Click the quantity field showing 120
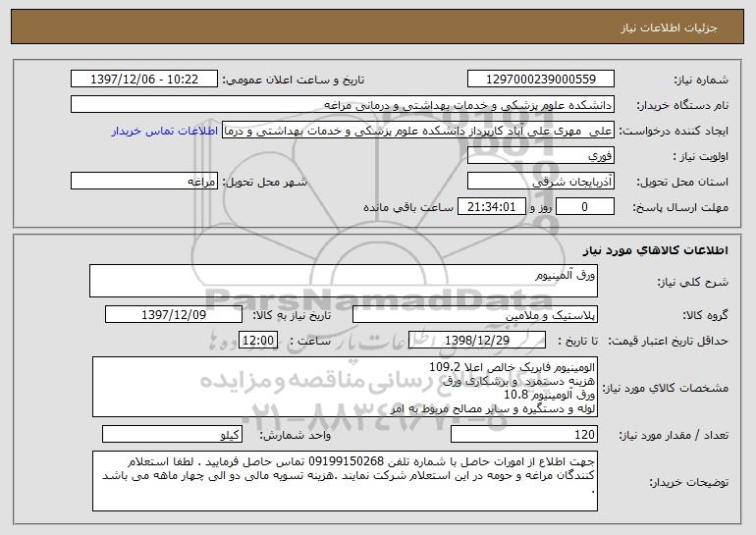This screenshot has width=756, height=535. [x=524, y=434]
